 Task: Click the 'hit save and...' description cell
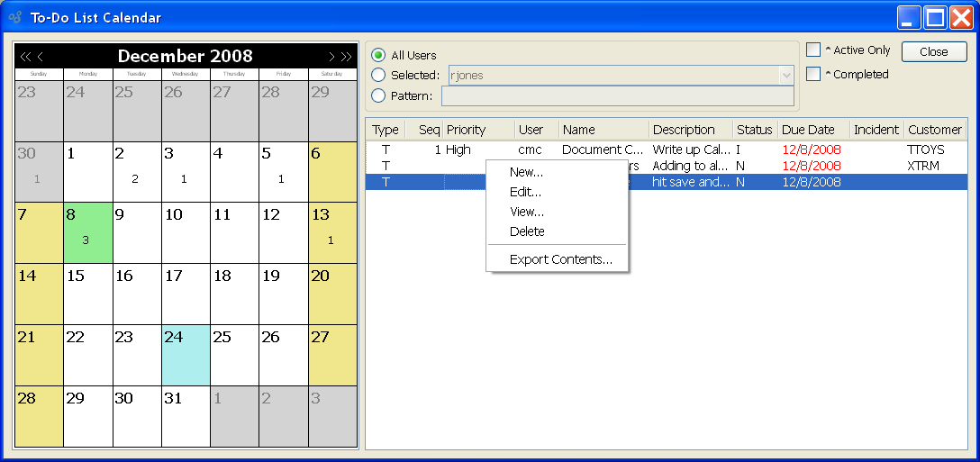691,182
